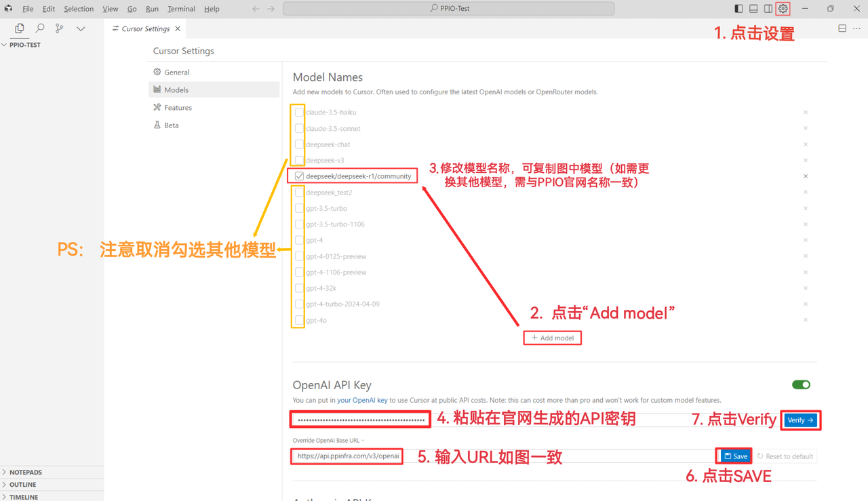
Task: Enable the deepseek_test2 checkbox
Action: (x=299, y=193)
